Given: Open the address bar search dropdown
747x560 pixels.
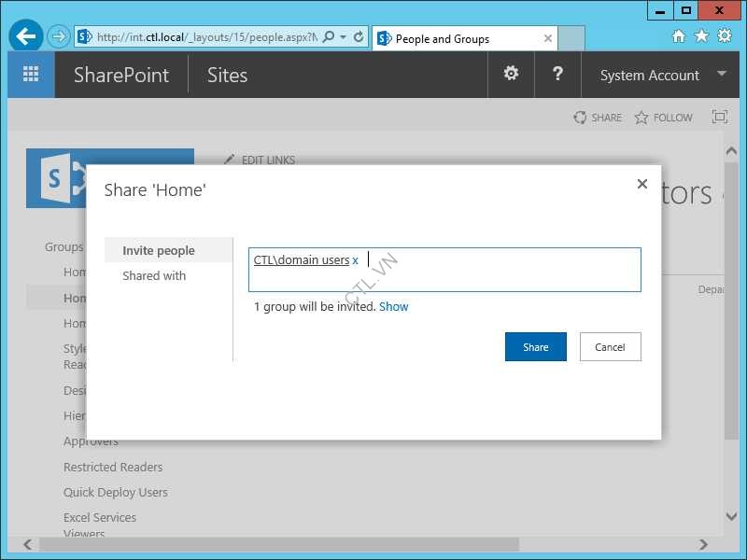Looking at the screenshot, I should click(343, 37).
